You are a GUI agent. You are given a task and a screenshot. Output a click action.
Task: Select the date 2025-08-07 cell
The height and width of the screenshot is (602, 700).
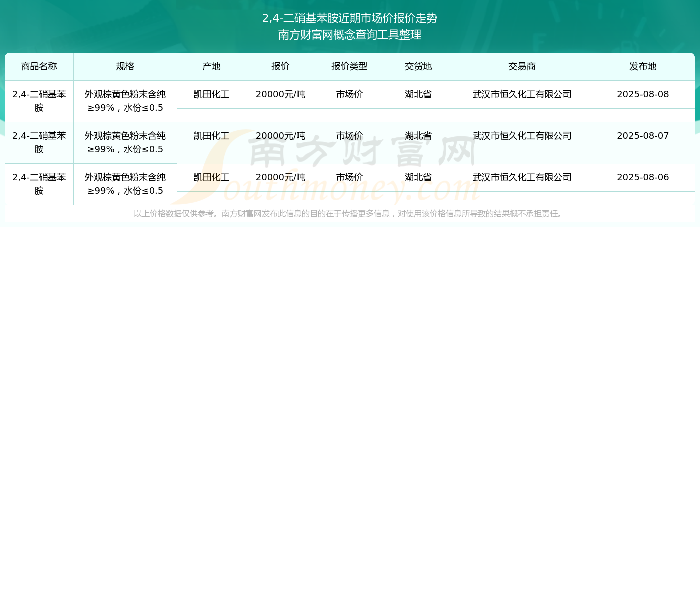click(643, 136)
